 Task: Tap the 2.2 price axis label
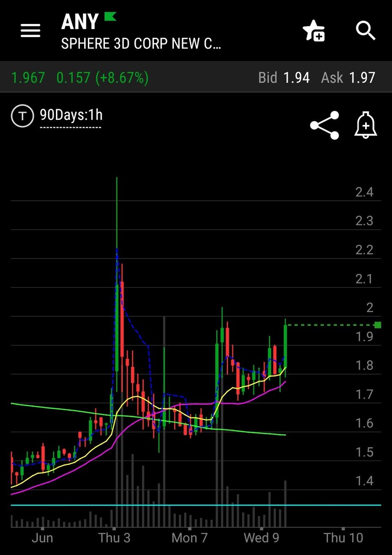pyautogui.click(x=364, y=250)
